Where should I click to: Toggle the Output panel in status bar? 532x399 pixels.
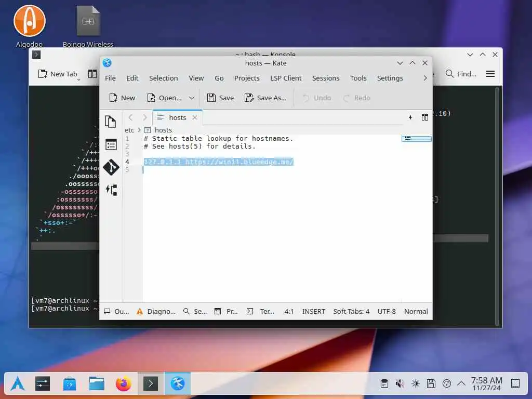[x=116, y=312]
